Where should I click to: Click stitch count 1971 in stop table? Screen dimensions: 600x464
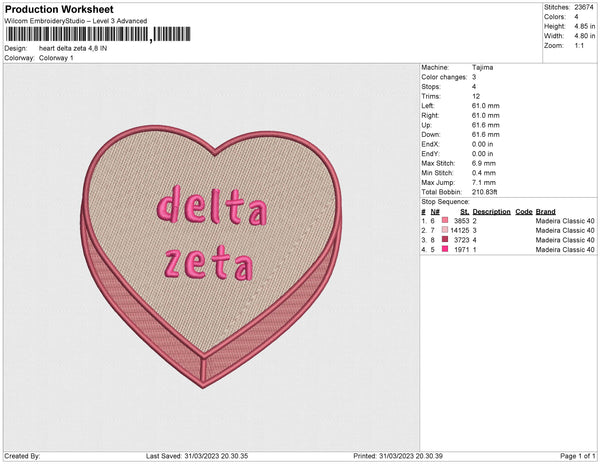[x=461, y=249]
